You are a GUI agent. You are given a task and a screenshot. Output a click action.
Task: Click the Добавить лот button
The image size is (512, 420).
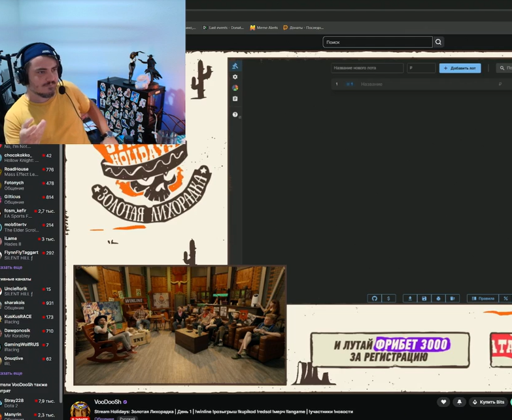pyautogui.click(x=460, y=68)
